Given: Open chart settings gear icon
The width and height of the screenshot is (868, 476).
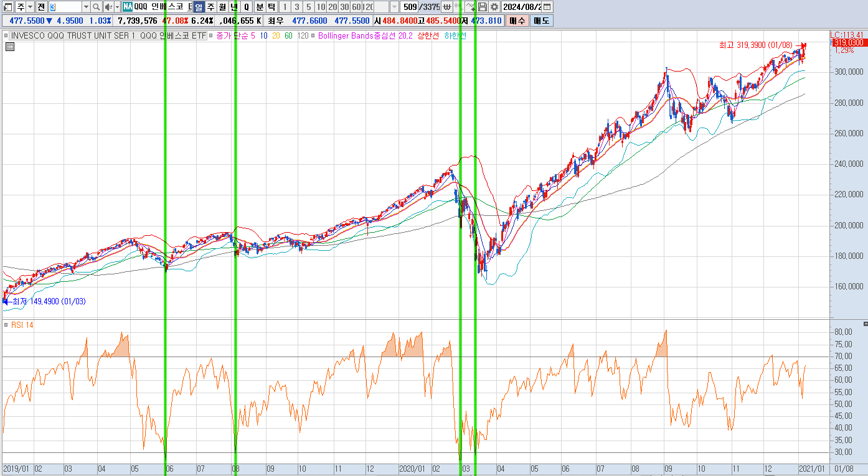Looking at the screenshot, I should pos(494,7).
